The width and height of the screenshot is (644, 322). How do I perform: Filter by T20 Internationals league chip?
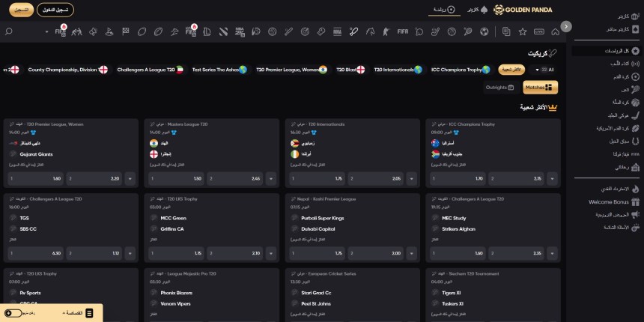click(x=398, y=70)
